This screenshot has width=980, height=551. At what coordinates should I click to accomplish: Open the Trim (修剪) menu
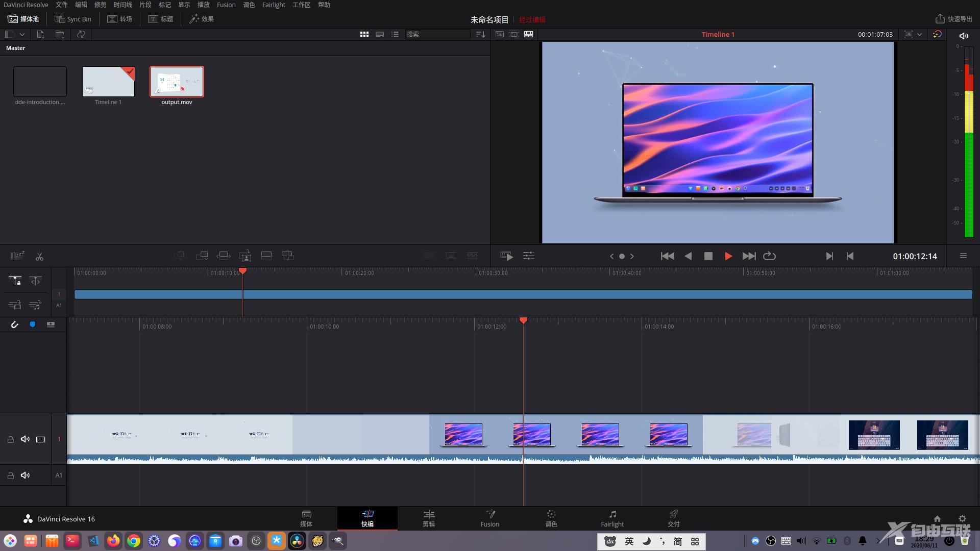pos(101,5)
